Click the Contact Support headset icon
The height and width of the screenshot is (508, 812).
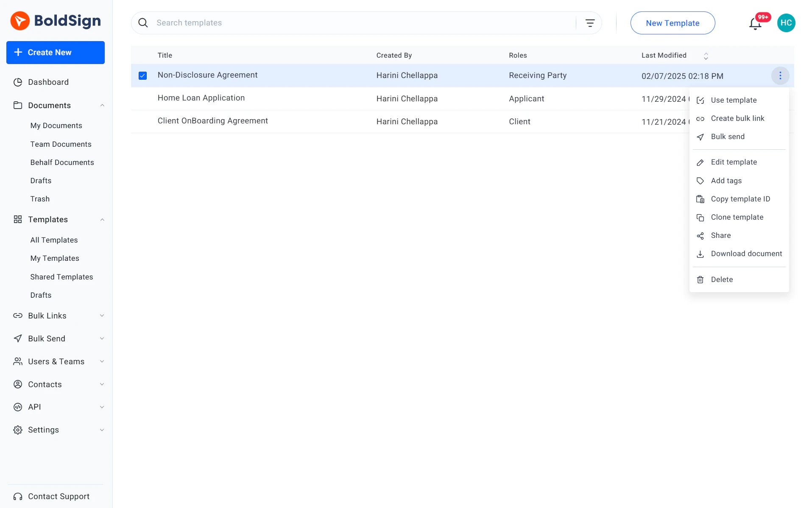[17, 496]
